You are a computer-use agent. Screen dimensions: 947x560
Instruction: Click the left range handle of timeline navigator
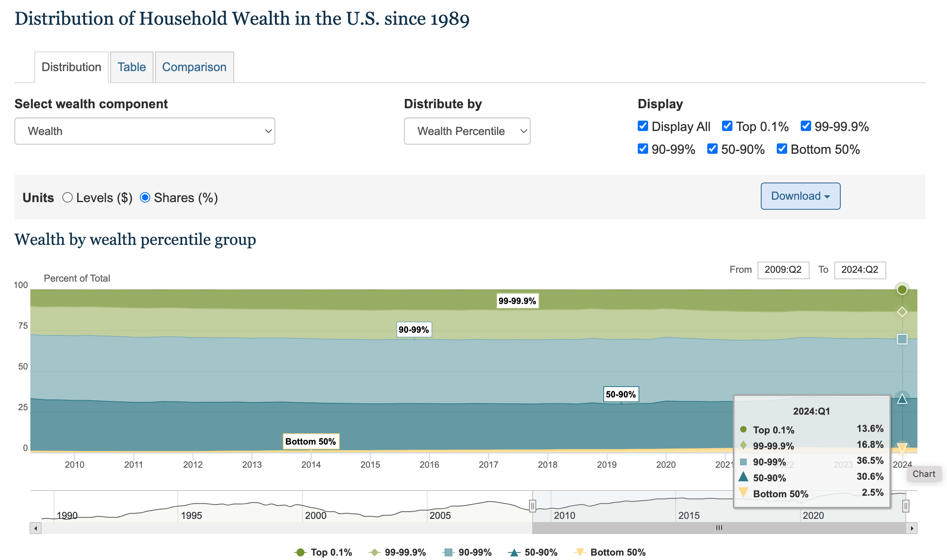click(533, 506)
